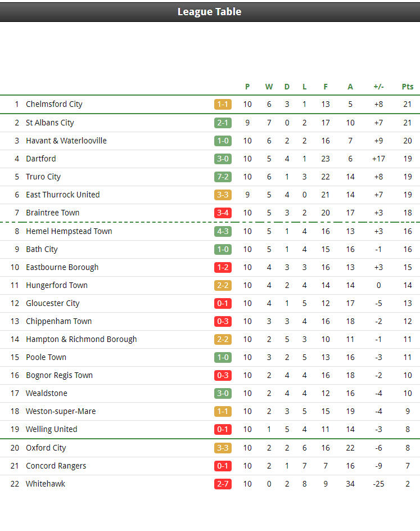Click Braintree Town's red 3-4 result badge

[x=223, y=213]
